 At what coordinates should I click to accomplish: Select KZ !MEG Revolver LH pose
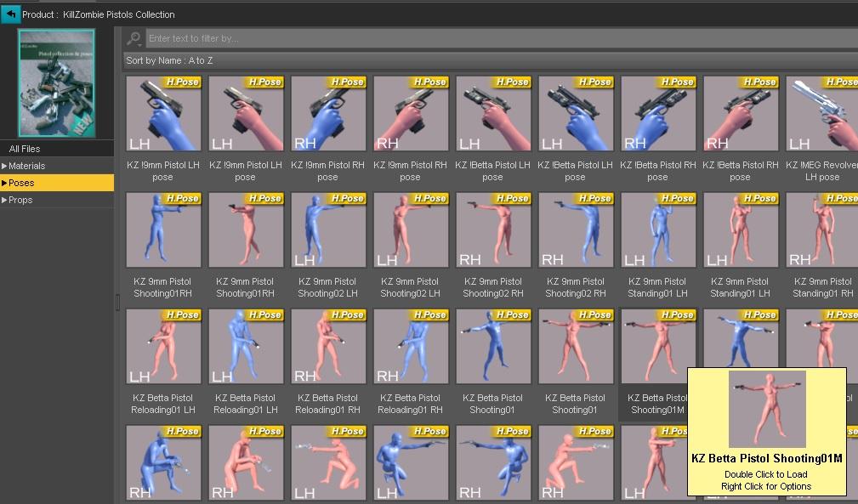[x=822, y=113]
